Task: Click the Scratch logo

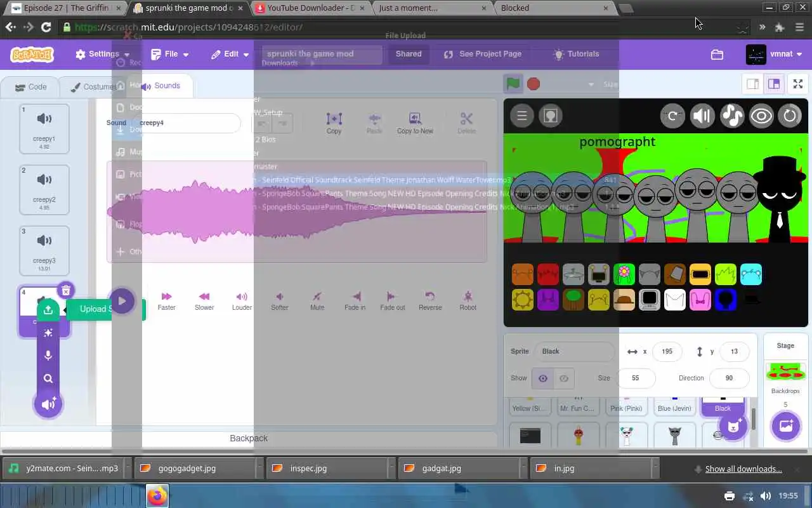Action: [32, 54]
